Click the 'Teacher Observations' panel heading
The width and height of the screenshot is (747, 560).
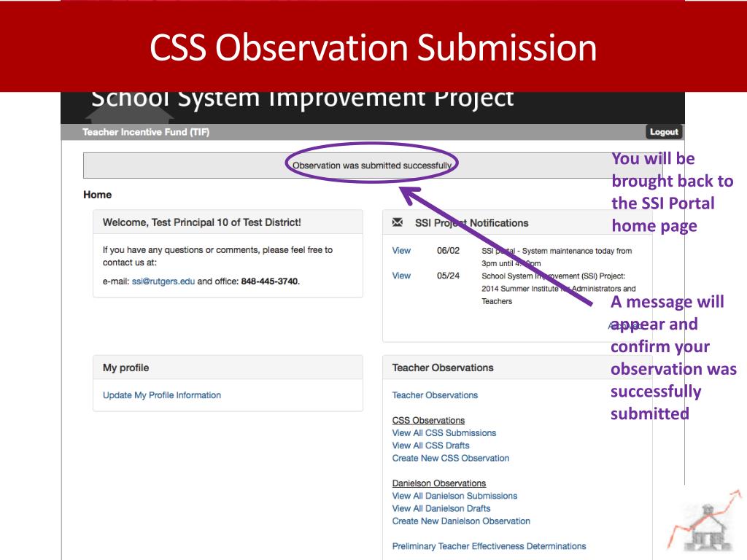(x=443, y=367)
